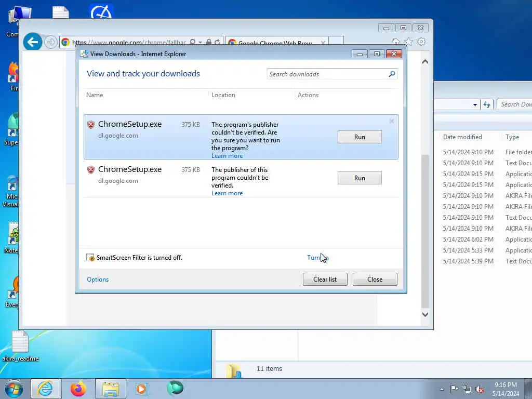Click the File Explorer taskbar icon
This screenshot has height=399, width=532.
pos(111,389)
